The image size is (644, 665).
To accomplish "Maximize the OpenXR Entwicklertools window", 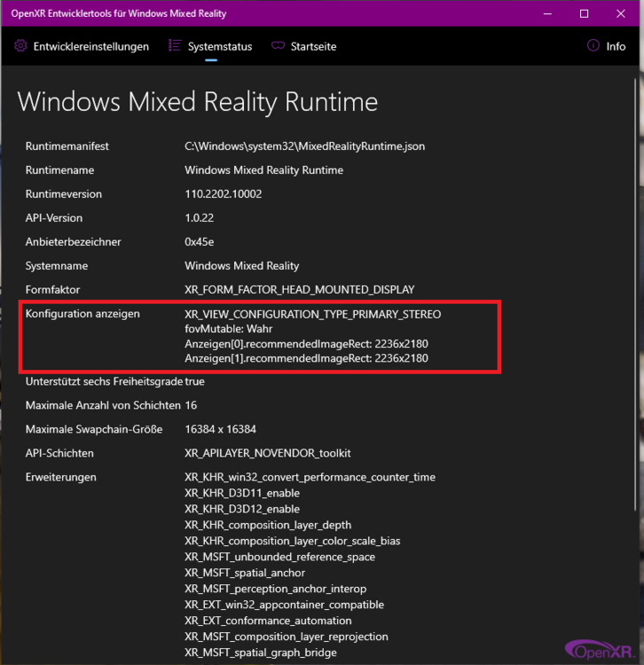I will 585,13.
